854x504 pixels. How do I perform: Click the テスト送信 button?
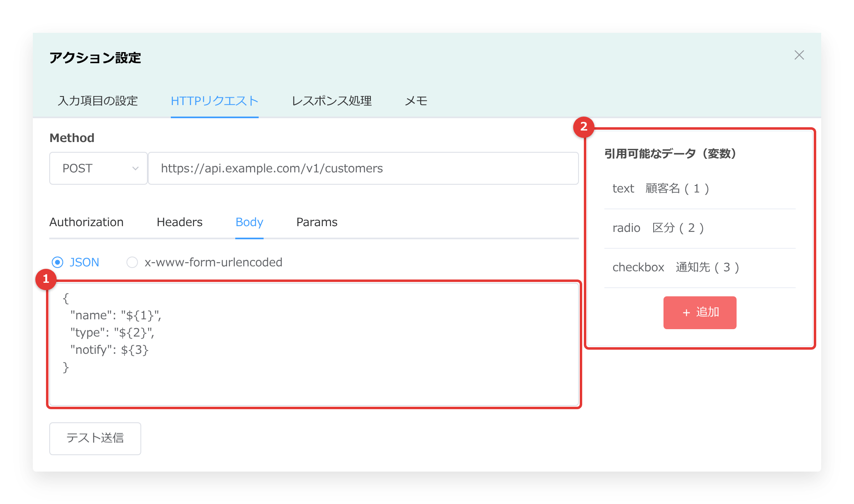pos(95,438)
